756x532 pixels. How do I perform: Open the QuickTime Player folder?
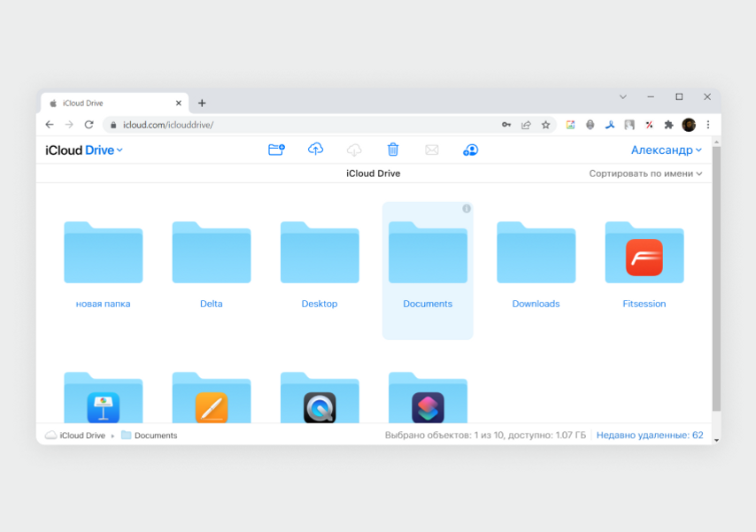pyautogui.click(x=320, y=397)
